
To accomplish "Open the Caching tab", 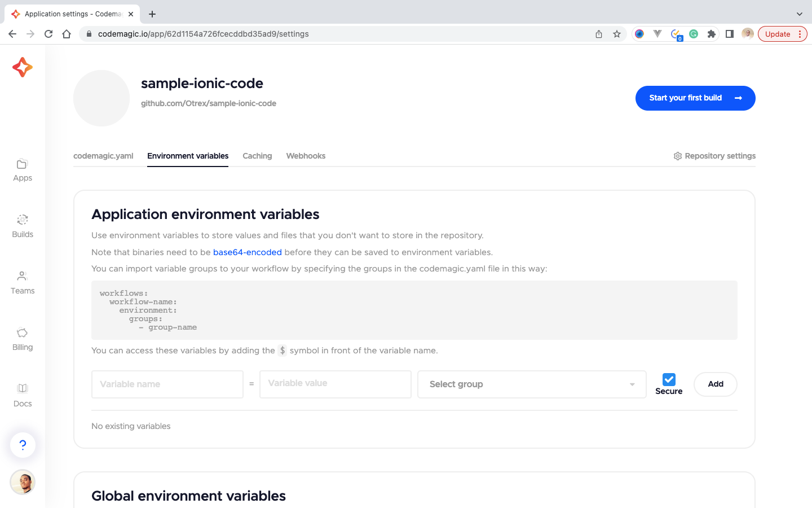I will (x=257, y=156).
